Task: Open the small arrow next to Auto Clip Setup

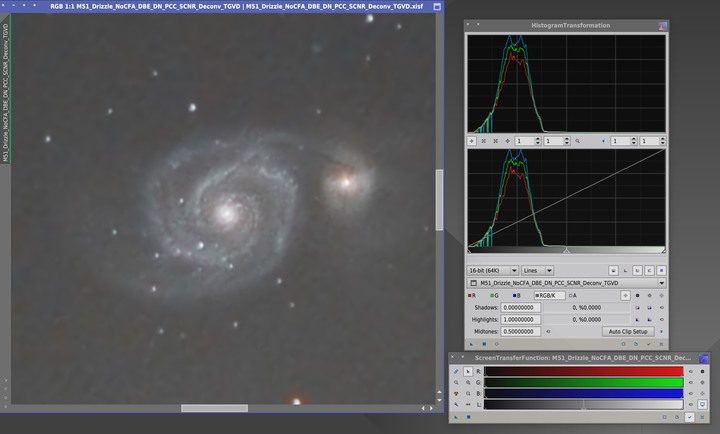Action: 661,332
